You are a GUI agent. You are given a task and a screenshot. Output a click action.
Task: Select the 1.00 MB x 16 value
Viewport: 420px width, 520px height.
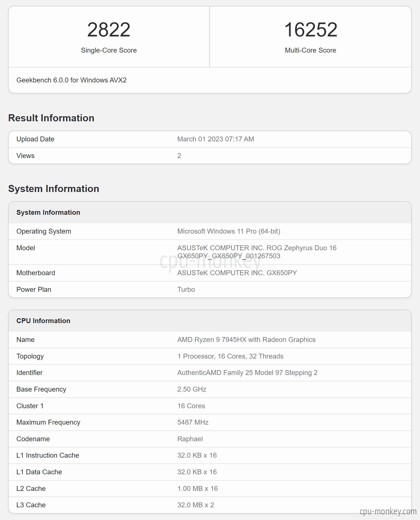[198, 489]
